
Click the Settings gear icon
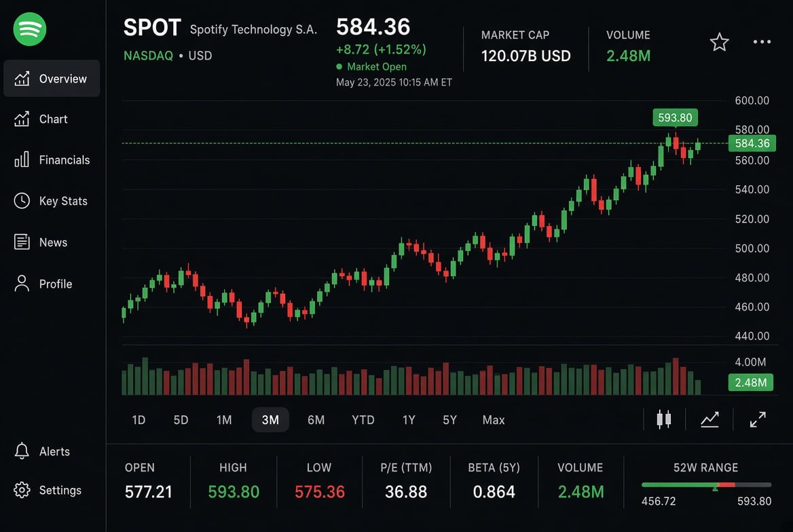(22, 489)
